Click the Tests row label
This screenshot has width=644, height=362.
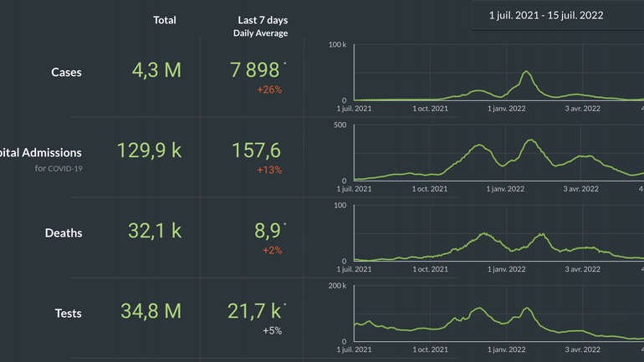tap(69, 314)
